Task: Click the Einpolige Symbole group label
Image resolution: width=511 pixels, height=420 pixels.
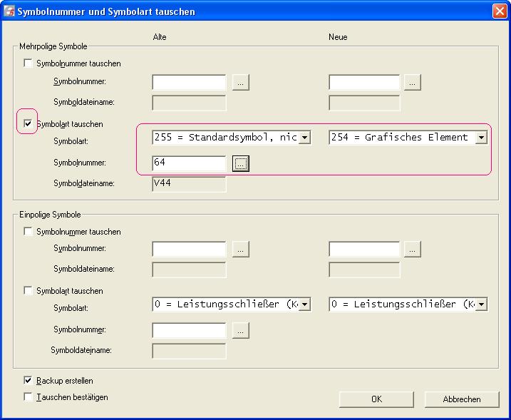Action: pos(50,215)
